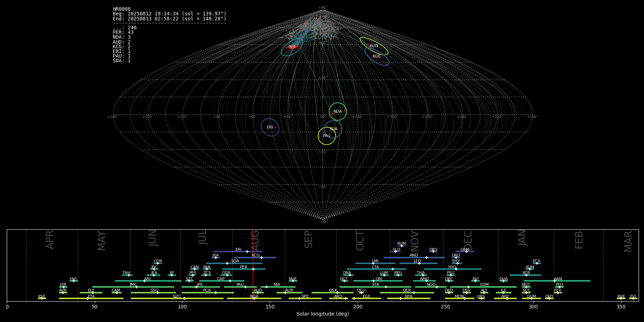Select the JPE shower bar in timeline
This screenshot has height=322, width=644.
[201, 287]
